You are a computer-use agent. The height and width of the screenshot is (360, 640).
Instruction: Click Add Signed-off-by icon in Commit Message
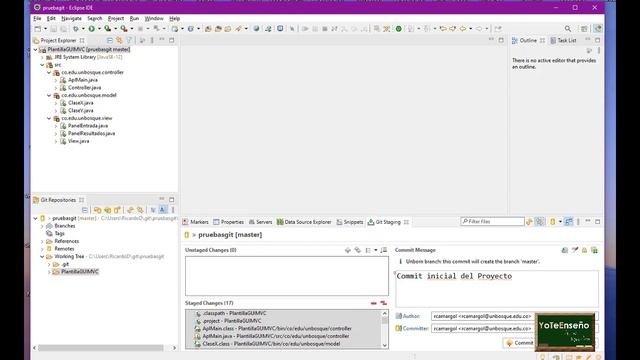[575, 250]
